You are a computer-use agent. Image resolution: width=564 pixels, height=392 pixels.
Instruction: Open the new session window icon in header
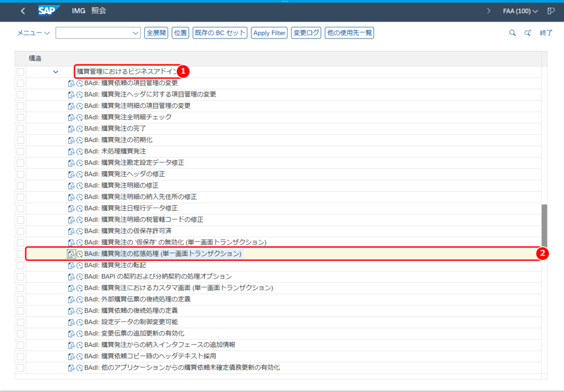pos(551,11)
